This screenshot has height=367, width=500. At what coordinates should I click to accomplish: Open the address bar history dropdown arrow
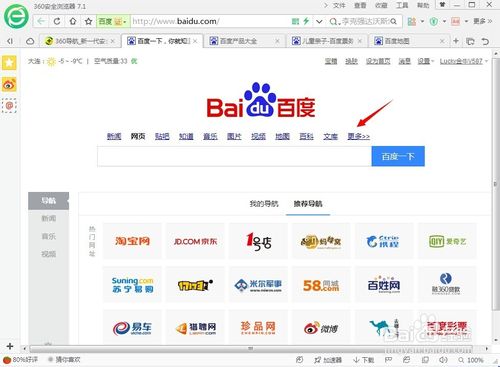tap(319, 22)
